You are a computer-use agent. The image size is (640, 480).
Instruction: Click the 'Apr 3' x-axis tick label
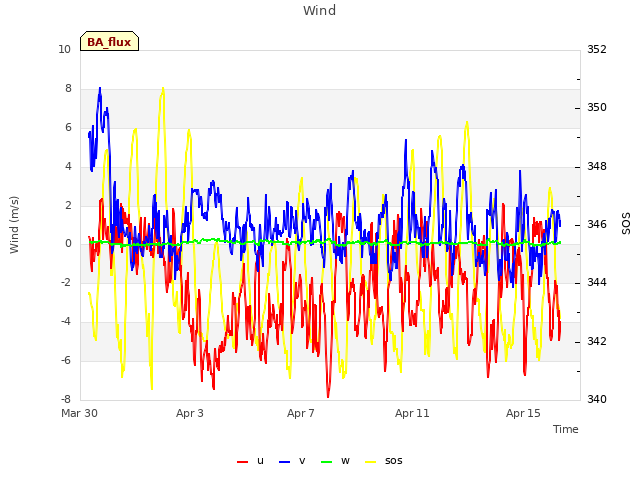click(190, 413)
